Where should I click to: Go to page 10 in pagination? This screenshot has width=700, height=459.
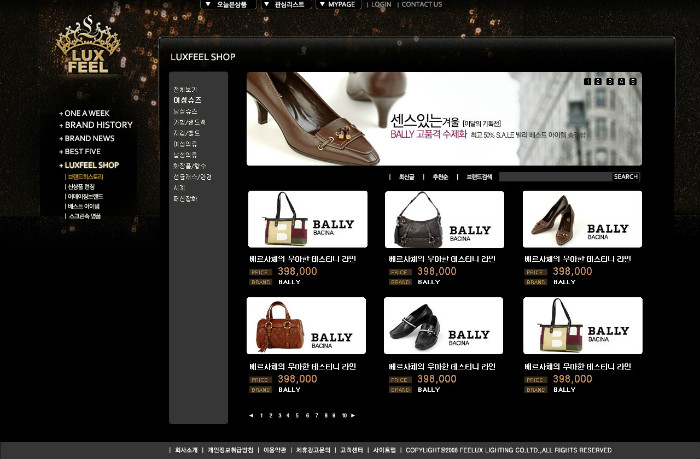344,416
